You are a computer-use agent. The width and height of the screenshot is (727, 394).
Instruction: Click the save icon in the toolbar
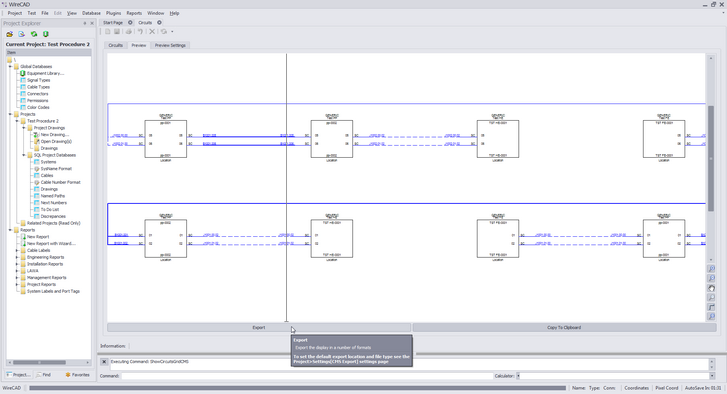(117, 32)
